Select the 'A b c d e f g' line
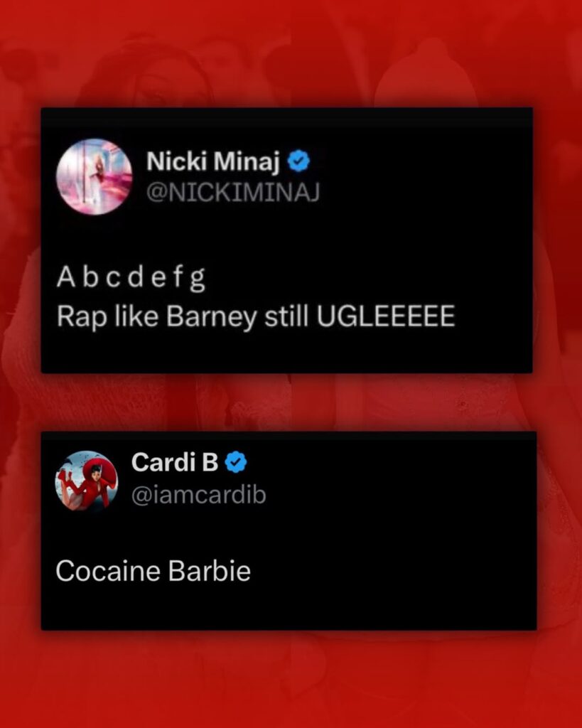 (131, 279)
